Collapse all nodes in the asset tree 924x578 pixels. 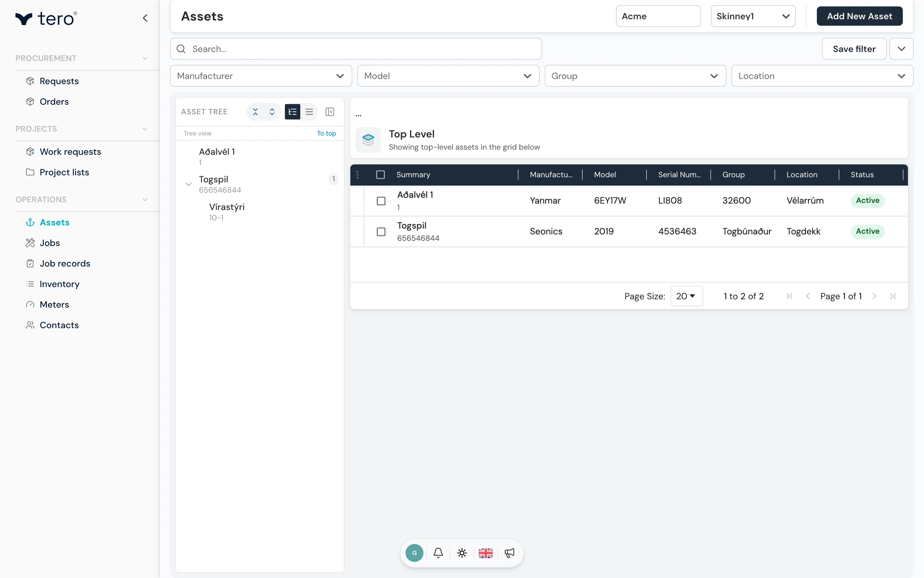point(255,112)
